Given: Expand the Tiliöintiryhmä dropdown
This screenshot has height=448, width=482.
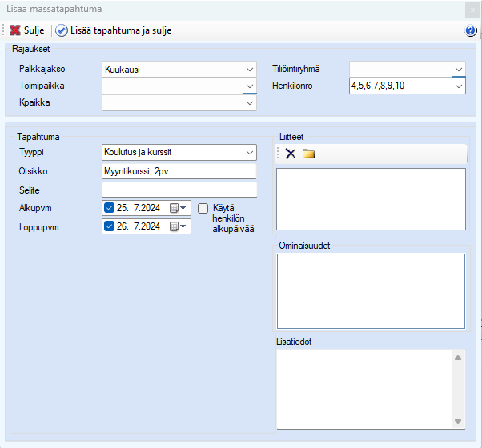Looking at the screenshot, I should pos(458,69).
